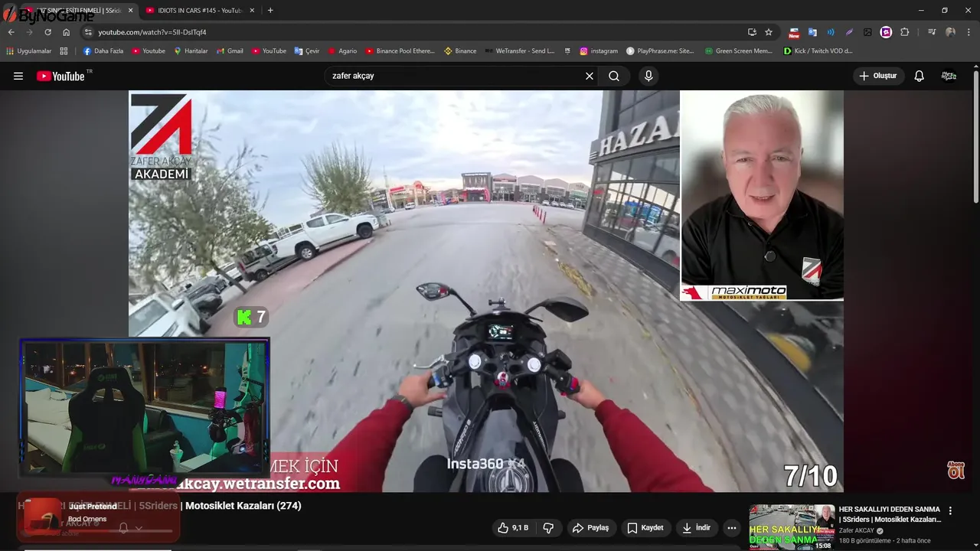Open the Daha Fazla Facebook bookmark
This screenshot has width=980, height=551.
coord(103,51)
